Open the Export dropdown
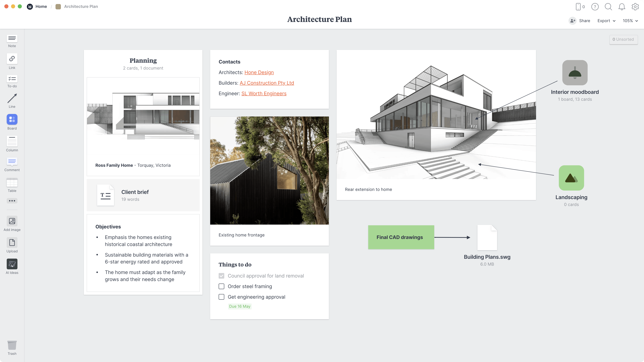The image size is (644, 362). 606,21
